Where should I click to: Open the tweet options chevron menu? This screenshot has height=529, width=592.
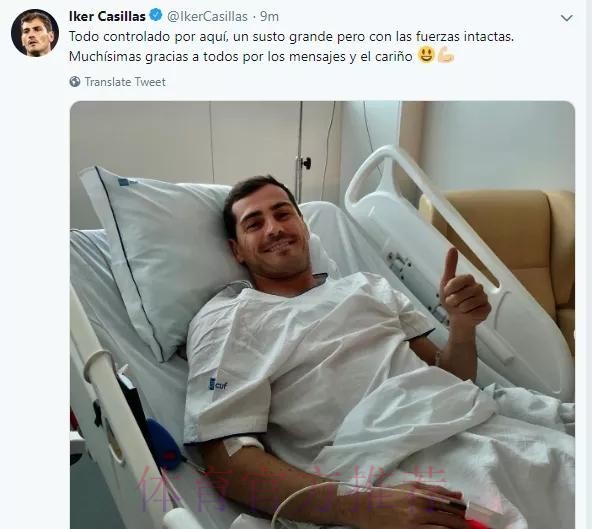click(566, 18)
